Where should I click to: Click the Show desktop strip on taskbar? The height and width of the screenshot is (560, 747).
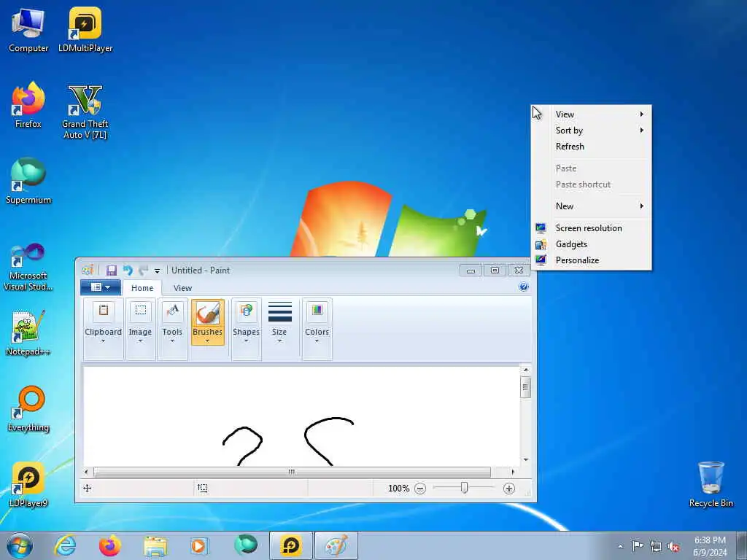tap(742, 545)
